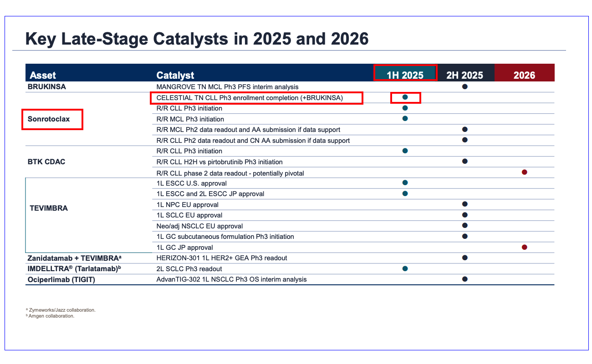
Task: Click the 2026 dot for 1L GC JP approval
Action: pyautogui.click(x=525, y=247)
